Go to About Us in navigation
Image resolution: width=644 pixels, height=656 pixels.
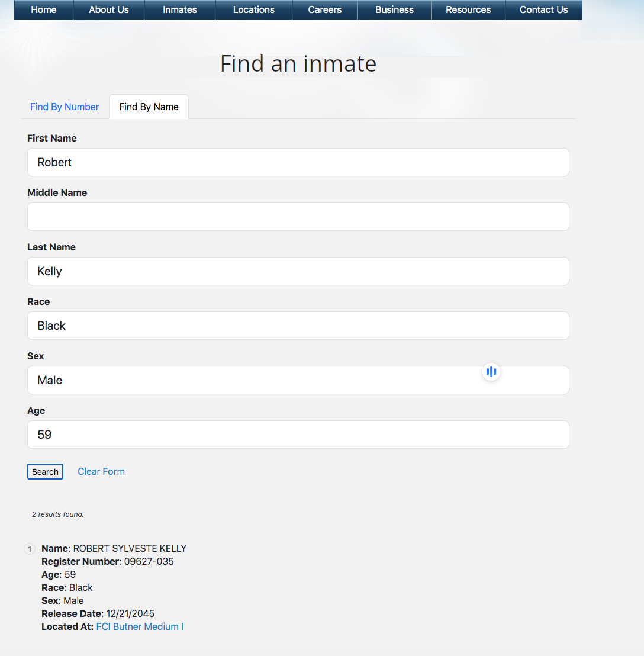pos(109,10)
